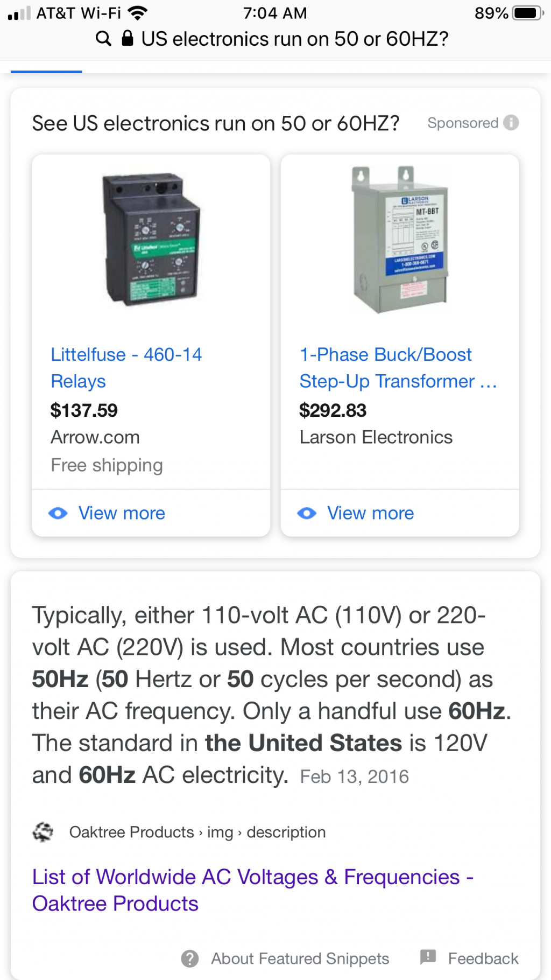Image resolution: width=551 pixels, height=980 pixels.
Task: Tap the question mark About Featured Snippets icon
Action: point(190,958)
